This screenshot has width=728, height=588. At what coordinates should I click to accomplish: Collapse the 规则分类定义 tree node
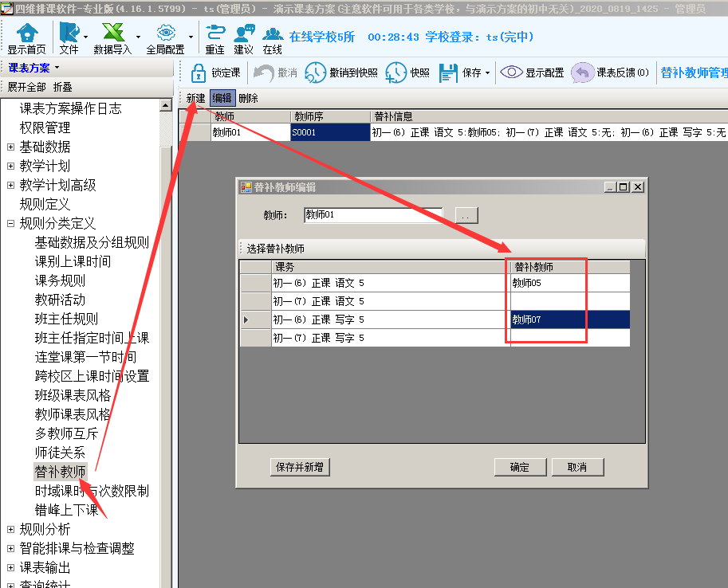tap(10, 224)
